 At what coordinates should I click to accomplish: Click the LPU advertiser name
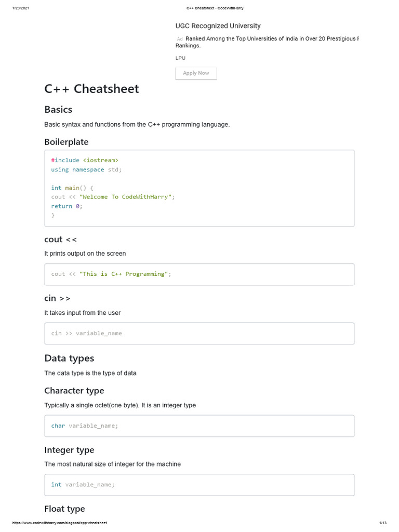[180, 58]
